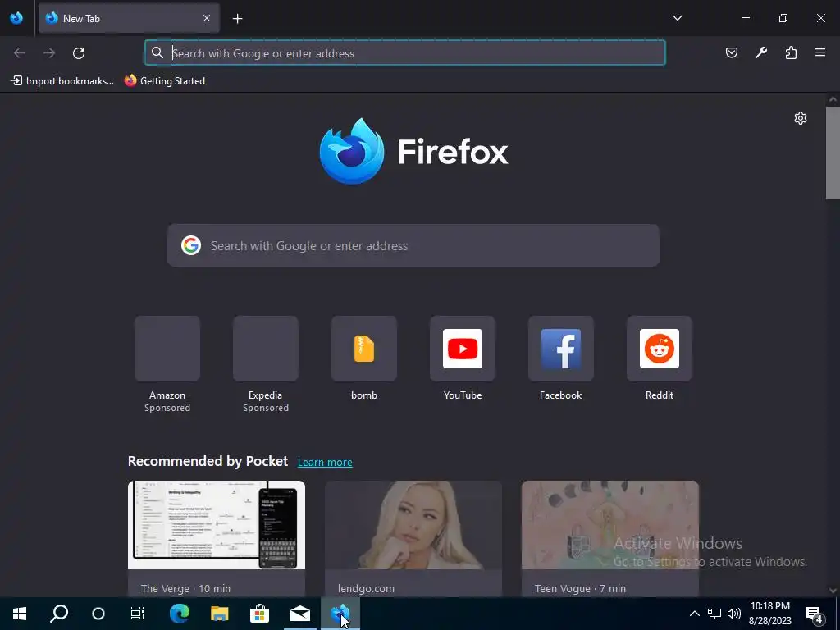This screenshot has height=630, width=840.
Task: Focus the address bar search field
Action: point(405,53)
